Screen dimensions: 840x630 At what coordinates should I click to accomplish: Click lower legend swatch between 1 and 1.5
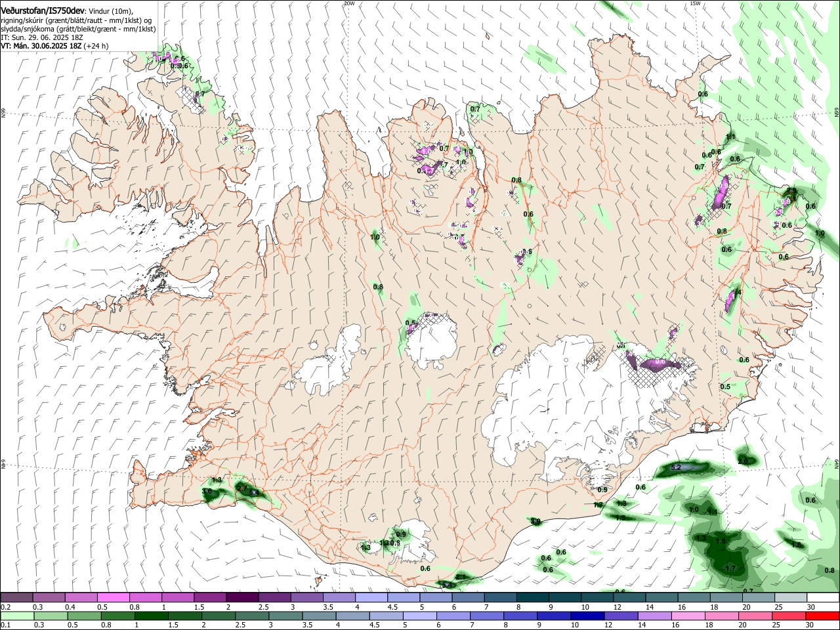150,616
